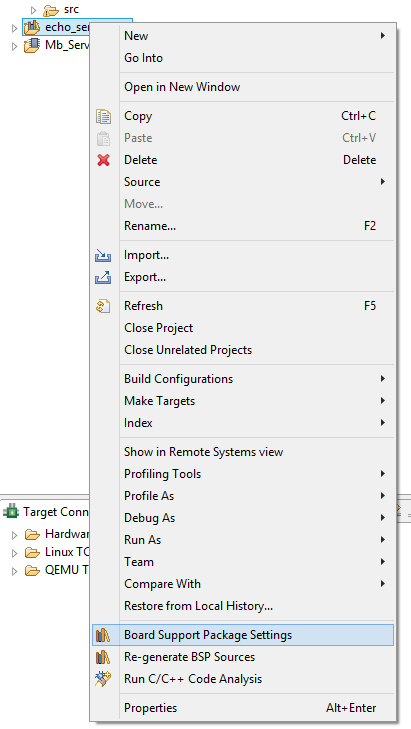Choose Delete from the context menu
This screenshot has height=729, width=411.
243,160
